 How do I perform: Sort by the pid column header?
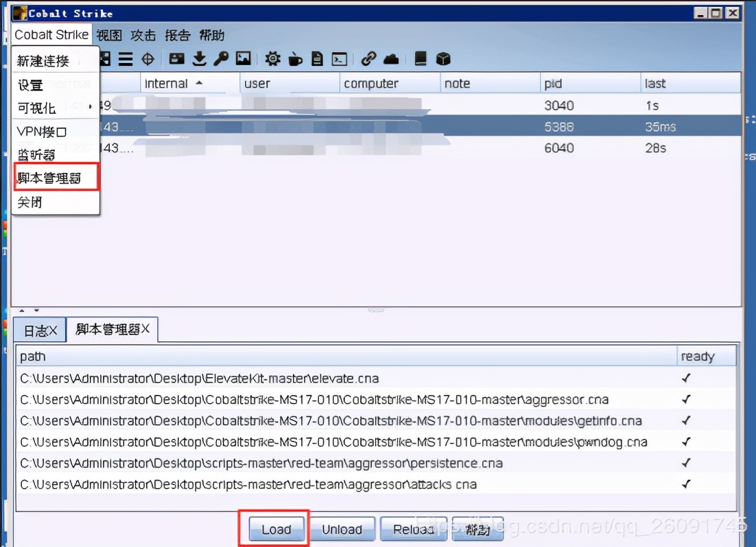590,84
